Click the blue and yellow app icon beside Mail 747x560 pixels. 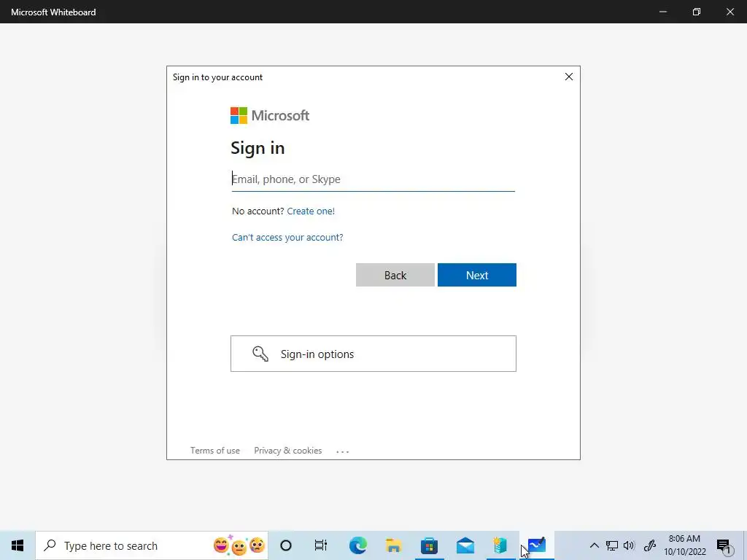pos(500,545)
